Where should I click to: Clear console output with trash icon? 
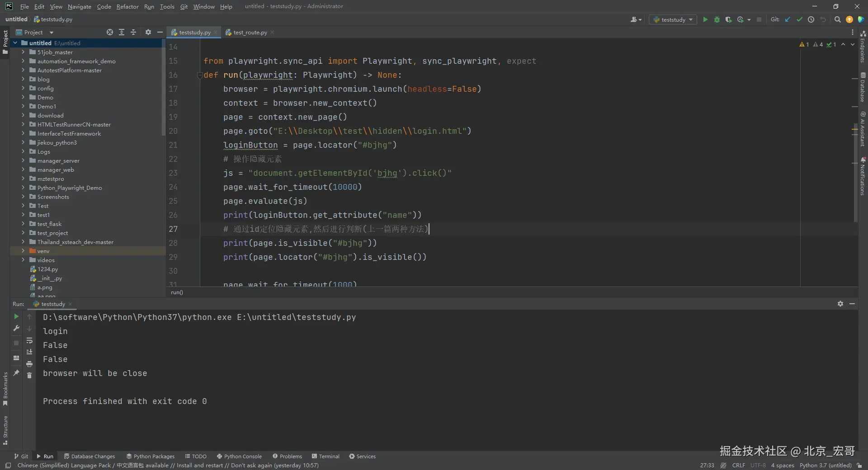(29, 376)
